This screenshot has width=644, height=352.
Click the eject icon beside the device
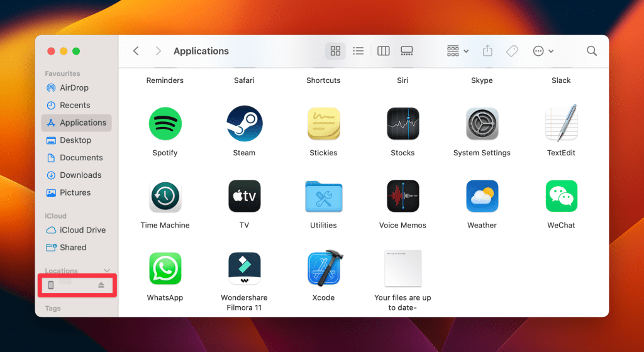[101, 285]
